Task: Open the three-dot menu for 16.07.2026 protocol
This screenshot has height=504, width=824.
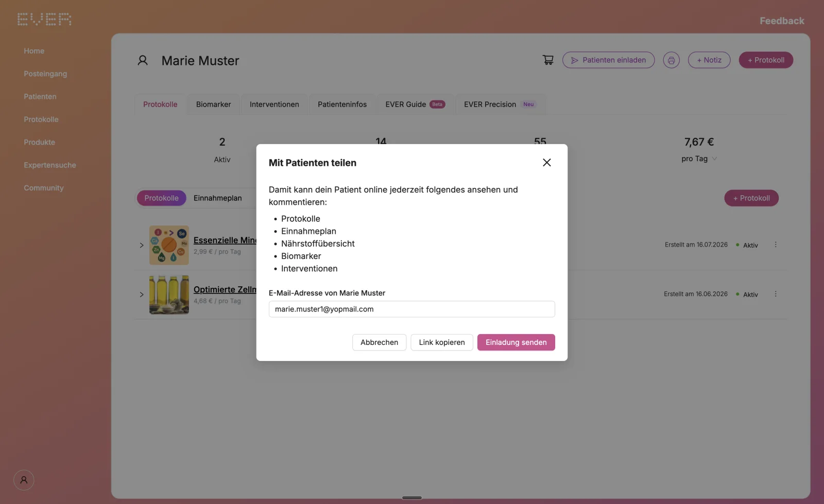Action: (x=776, y=245)
